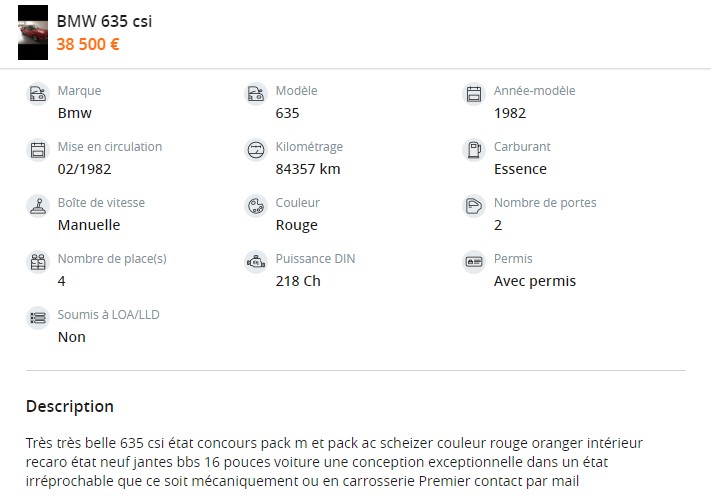Click the Année-modèle calendar icon

point(474,95)
